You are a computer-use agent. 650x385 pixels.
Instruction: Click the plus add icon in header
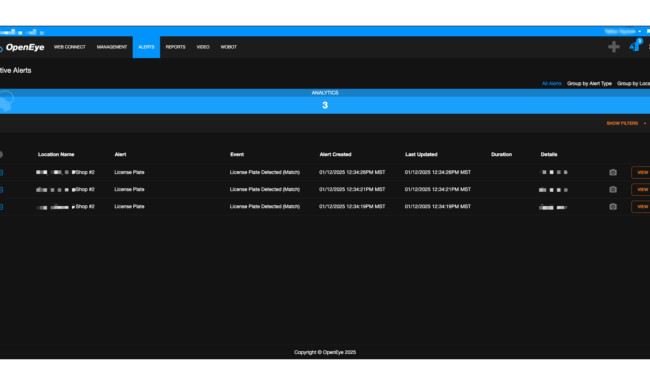click(614, 47)
